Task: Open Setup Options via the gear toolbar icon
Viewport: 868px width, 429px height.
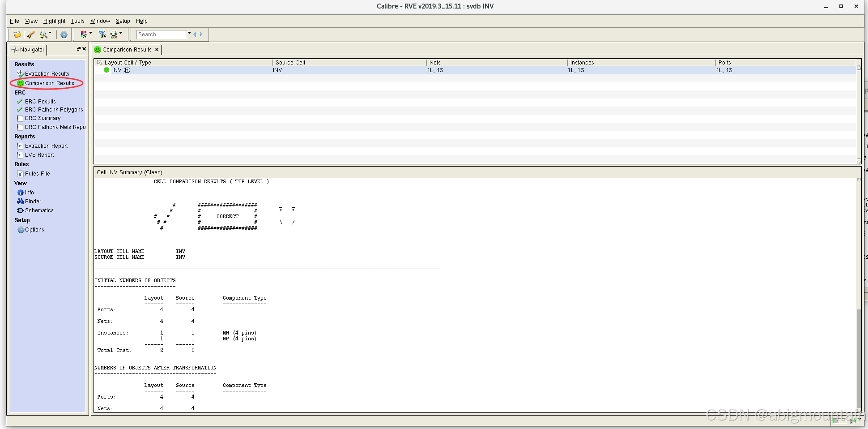Action: [x=64, y=34]
